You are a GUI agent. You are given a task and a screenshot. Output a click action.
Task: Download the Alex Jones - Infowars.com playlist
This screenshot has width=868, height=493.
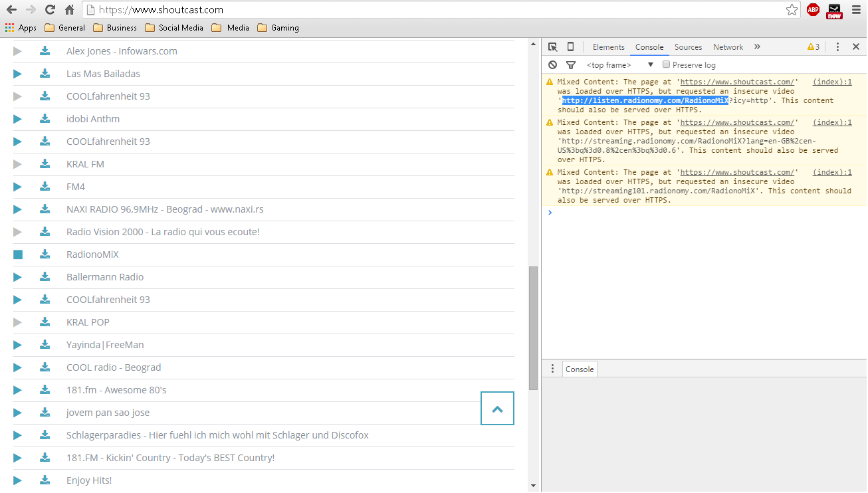pos(45,51)
